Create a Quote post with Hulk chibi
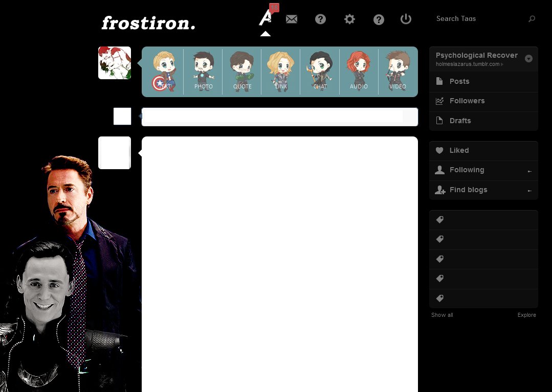Viewport: 552px width, 392px height. pos(242,72)
